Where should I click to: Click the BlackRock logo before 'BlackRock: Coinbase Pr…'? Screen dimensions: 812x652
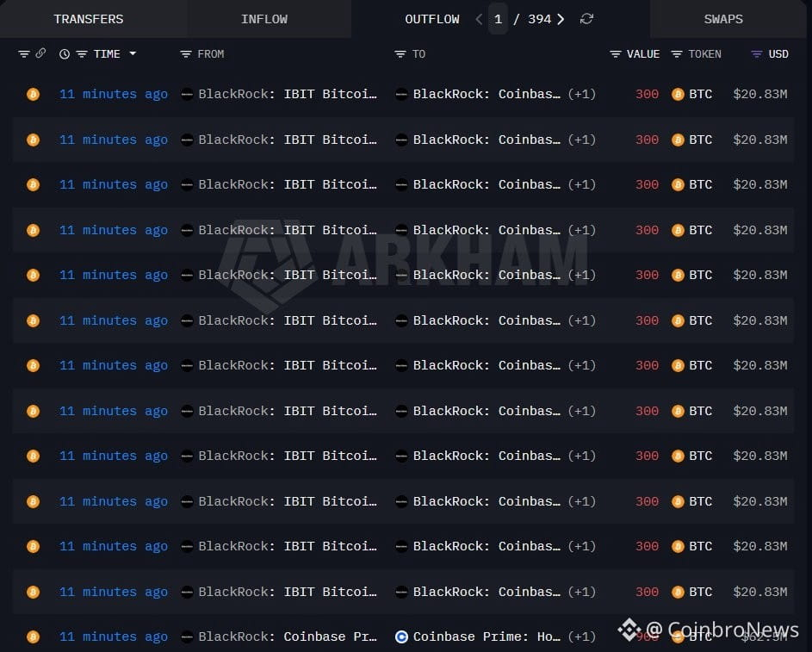[187, 636]
